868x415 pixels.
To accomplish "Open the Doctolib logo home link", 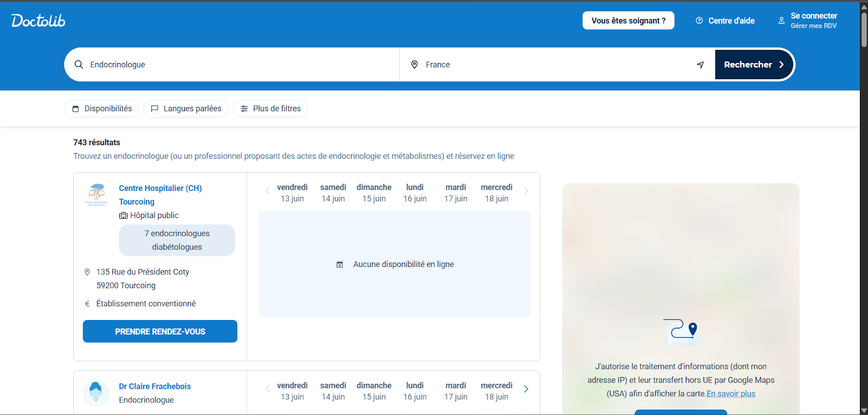I will [38, 21].
